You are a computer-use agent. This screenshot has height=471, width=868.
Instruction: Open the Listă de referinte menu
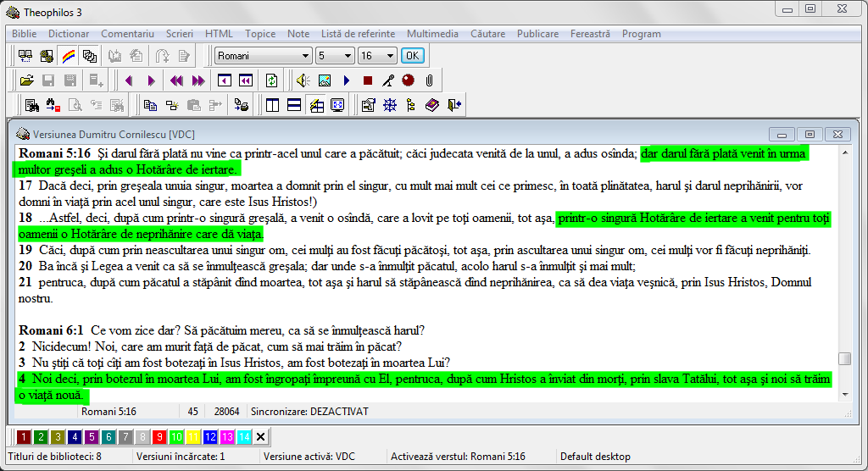[359, 34]
